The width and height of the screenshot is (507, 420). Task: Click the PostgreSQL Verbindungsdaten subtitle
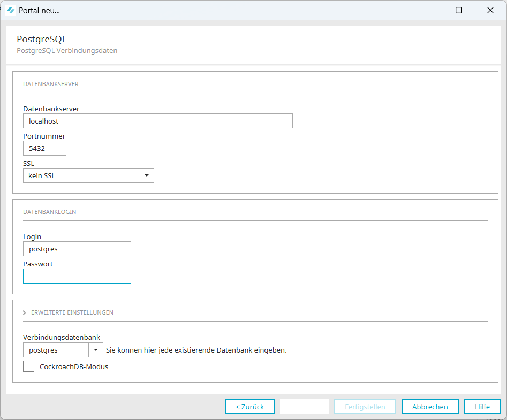(x=67, y=51)
